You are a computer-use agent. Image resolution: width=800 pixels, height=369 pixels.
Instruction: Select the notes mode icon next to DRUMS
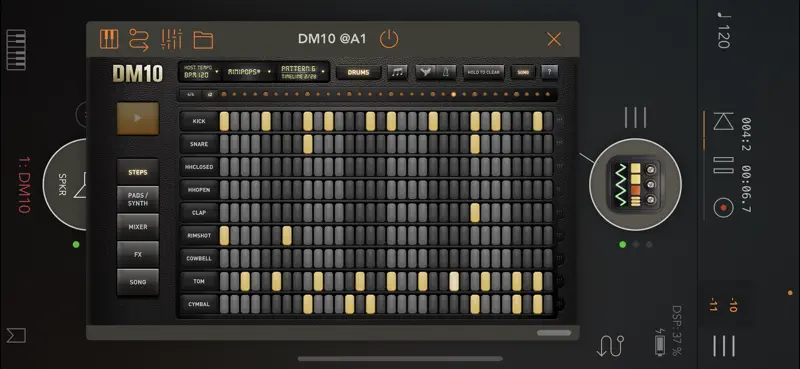[397, 72]
